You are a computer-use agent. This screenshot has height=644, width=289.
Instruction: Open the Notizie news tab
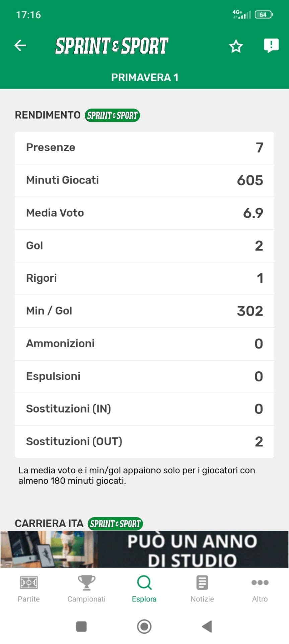[202, 589]
